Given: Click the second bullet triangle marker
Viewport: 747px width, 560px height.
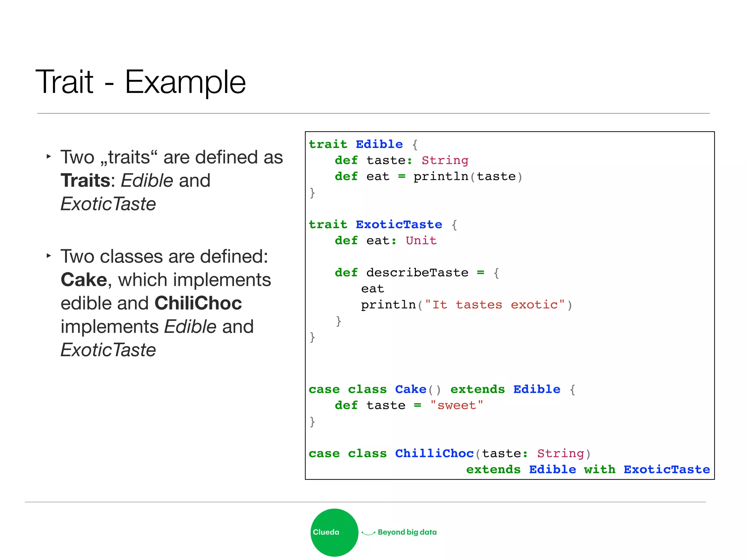Looking at the screenshot, I should [x=49, y=256].
